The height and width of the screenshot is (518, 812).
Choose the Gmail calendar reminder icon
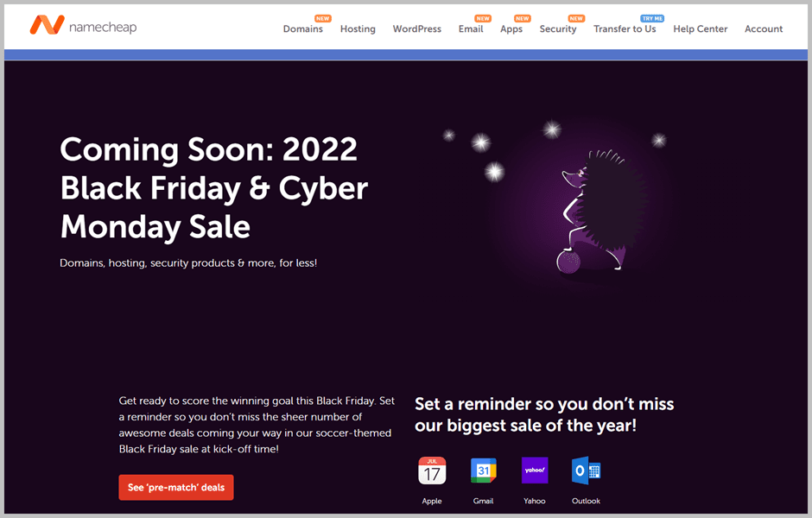[483, 471]
